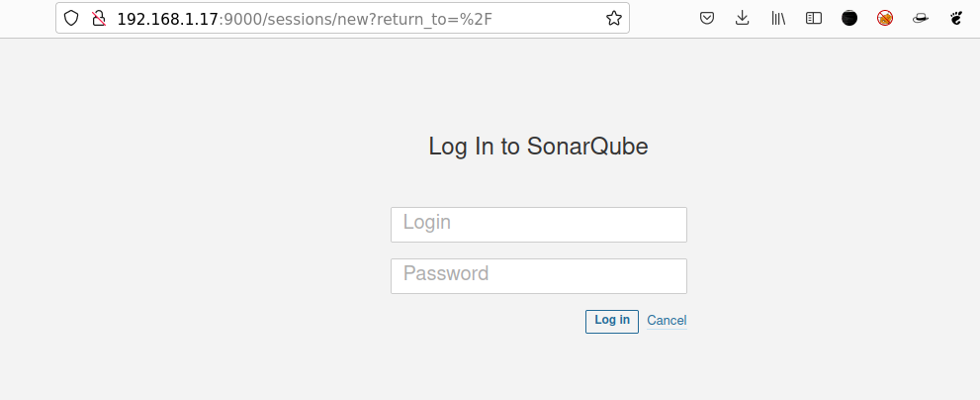Select the address bar URL text

pos(305,19)
